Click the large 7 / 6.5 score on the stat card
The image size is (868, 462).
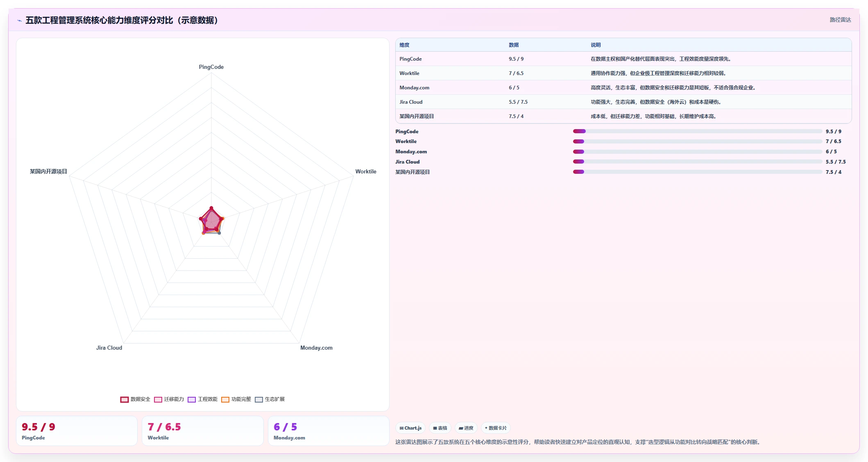164,427
